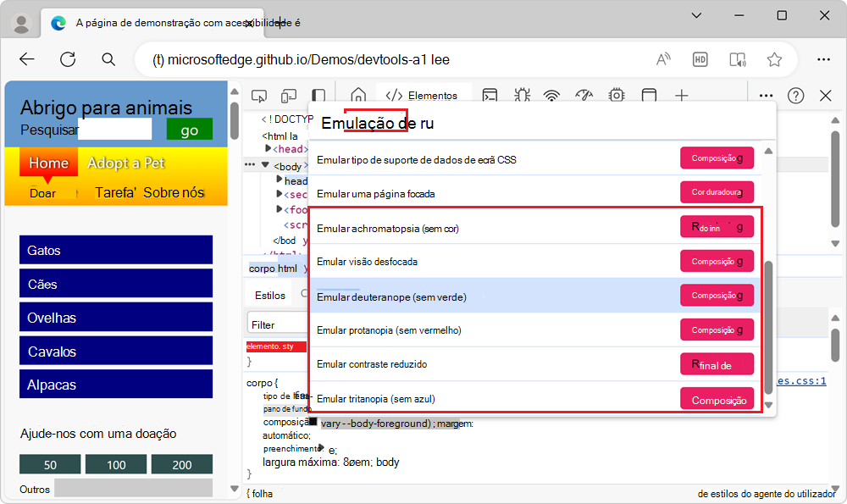Screen dimensions: 847x504
Task: Open the Cães category link
Action: coord(116,284)
